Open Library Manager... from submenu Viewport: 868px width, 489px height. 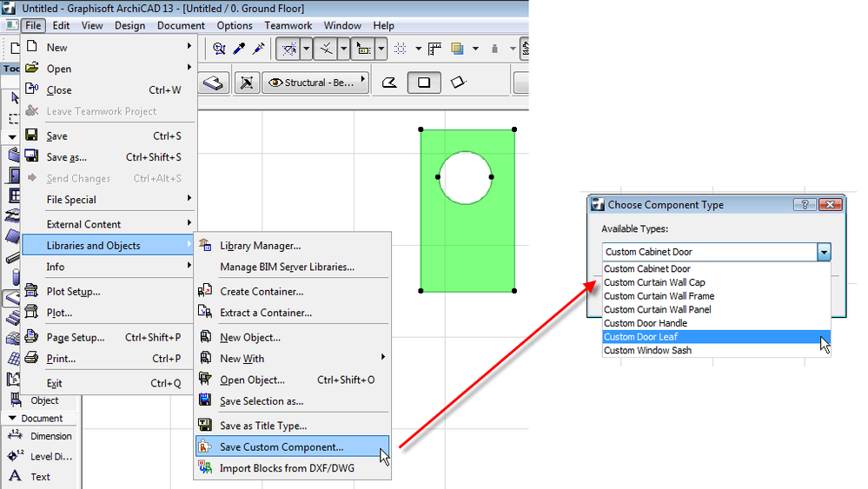293,246
